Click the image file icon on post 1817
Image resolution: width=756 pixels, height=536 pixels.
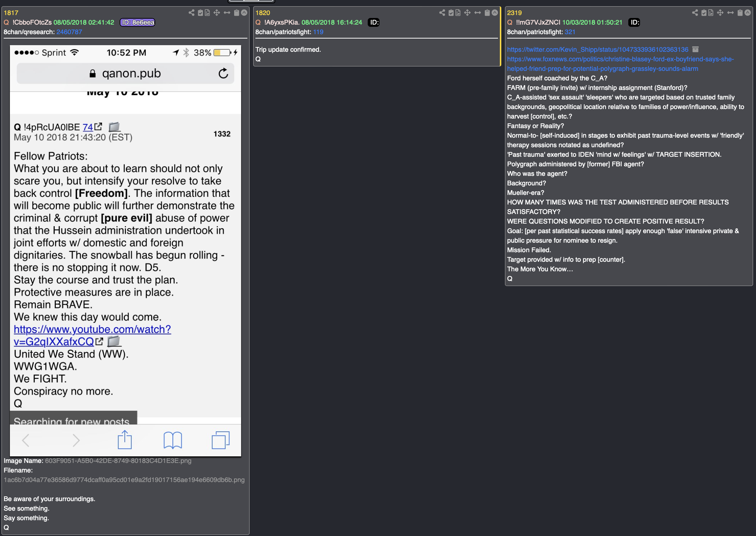coord(207,13)
